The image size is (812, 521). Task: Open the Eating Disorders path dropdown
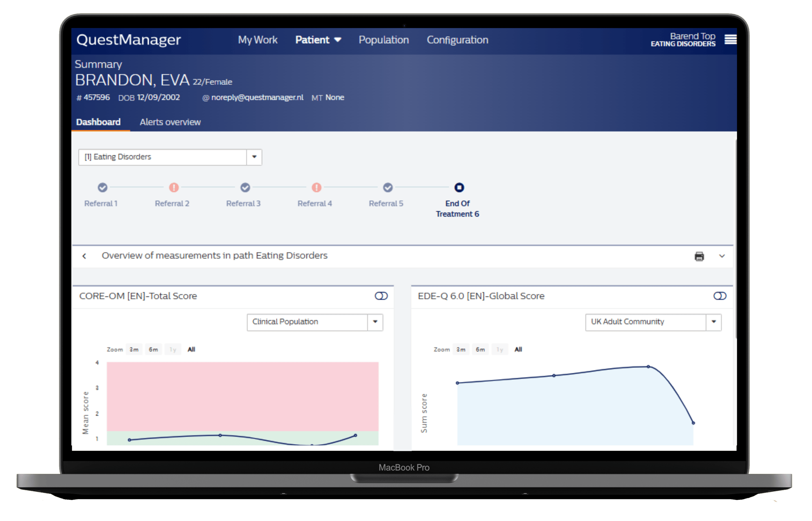click(x=254, y=157)
